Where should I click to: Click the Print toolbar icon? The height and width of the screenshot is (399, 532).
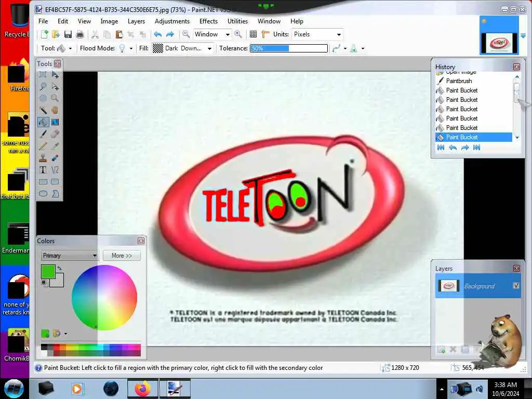pos(79,34)
